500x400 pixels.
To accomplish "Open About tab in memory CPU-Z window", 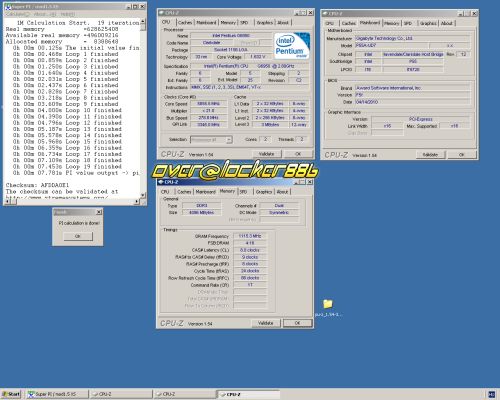I will 282,192.
